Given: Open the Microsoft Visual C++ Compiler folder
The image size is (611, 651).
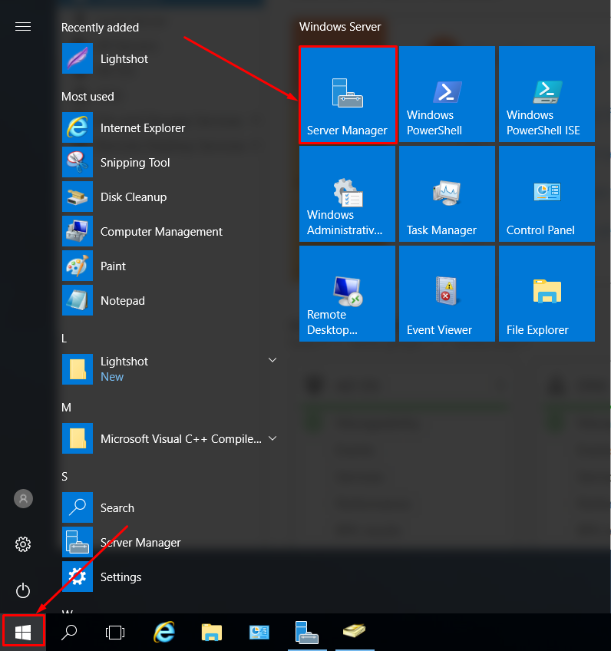Looking at the screenshot, I should coord(169,438).
